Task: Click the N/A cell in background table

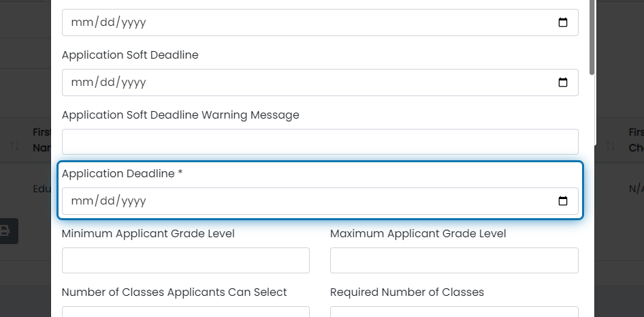Action: pyautogui.click(x=637, y=189)
